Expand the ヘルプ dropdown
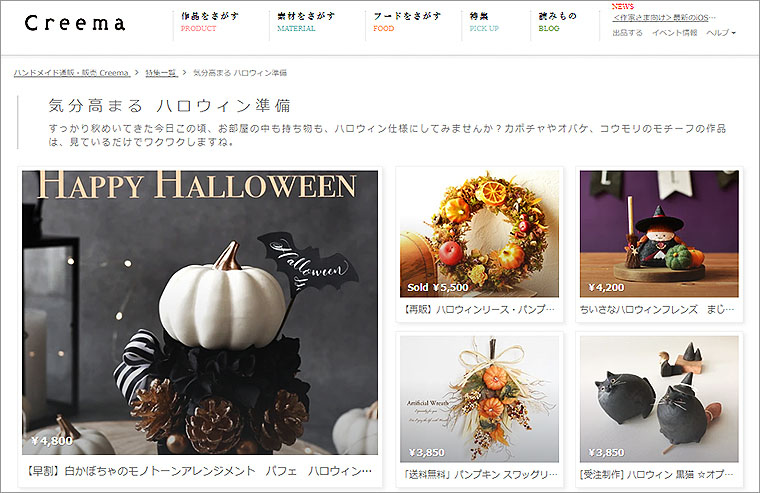 click(x=721, y=32)
